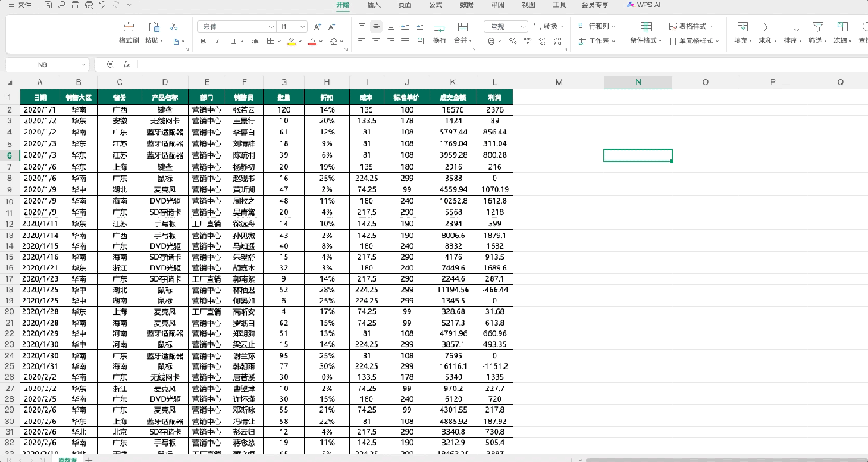Toggle Bold formatting
Image resolution: width=868 pixels, height=462 pixels.
click(x=204, y=41)
